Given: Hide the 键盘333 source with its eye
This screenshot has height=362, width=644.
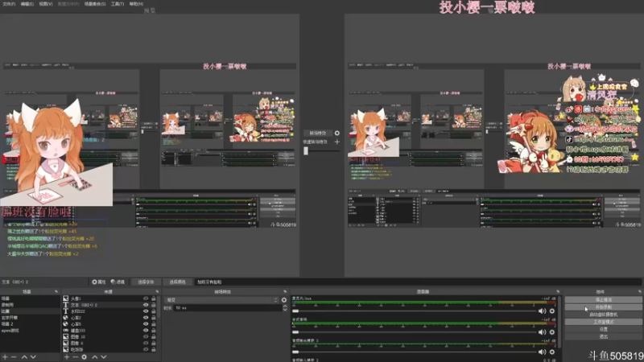Looking at the screenshot, I should pos(146,331).
